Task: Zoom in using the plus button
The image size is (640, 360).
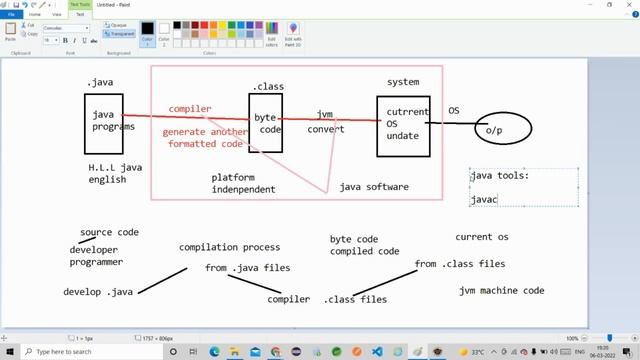Action: pos(635,338)
